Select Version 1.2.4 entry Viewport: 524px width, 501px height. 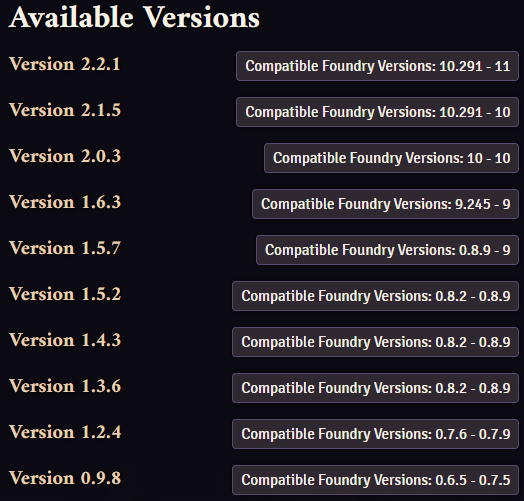[65, 432]
